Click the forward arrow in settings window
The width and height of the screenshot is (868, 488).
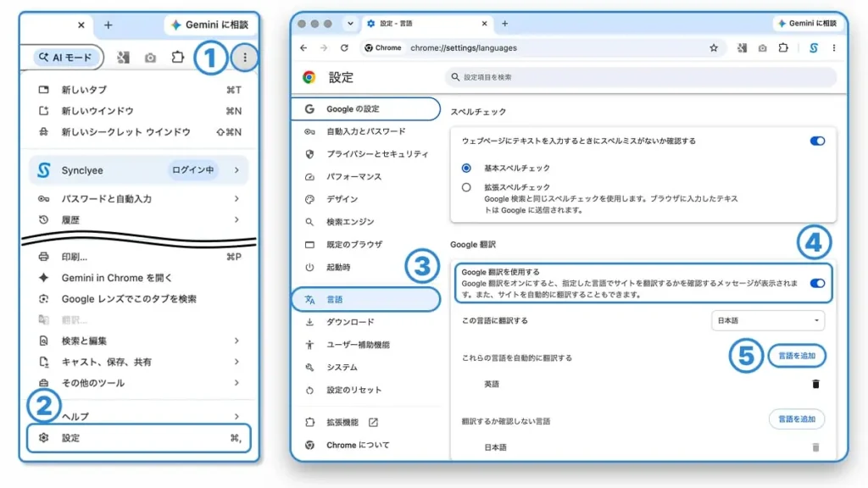click(x=324, y=48)
